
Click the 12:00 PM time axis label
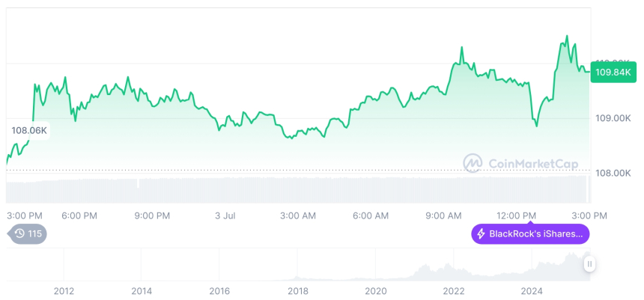point(517,215)
